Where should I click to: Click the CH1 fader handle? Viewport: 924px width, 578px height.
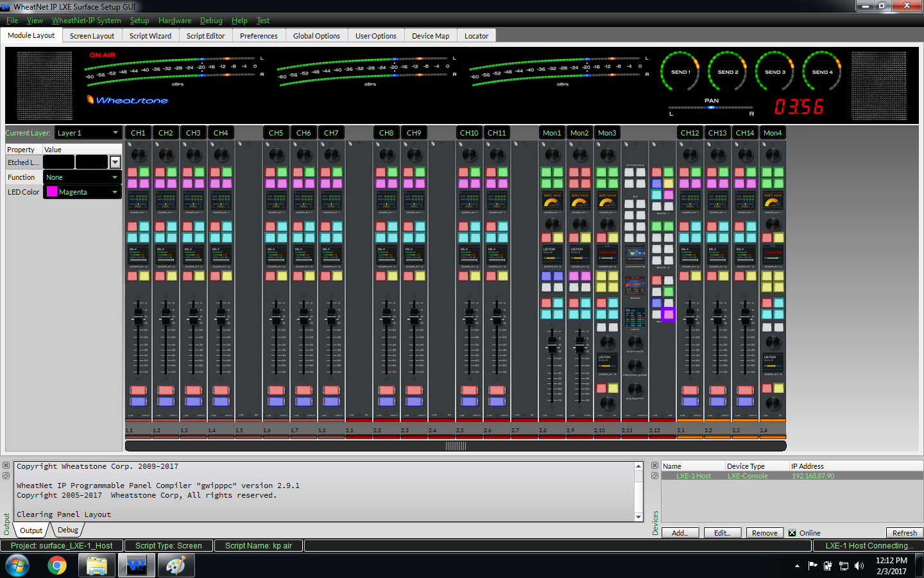click(139, 315)
